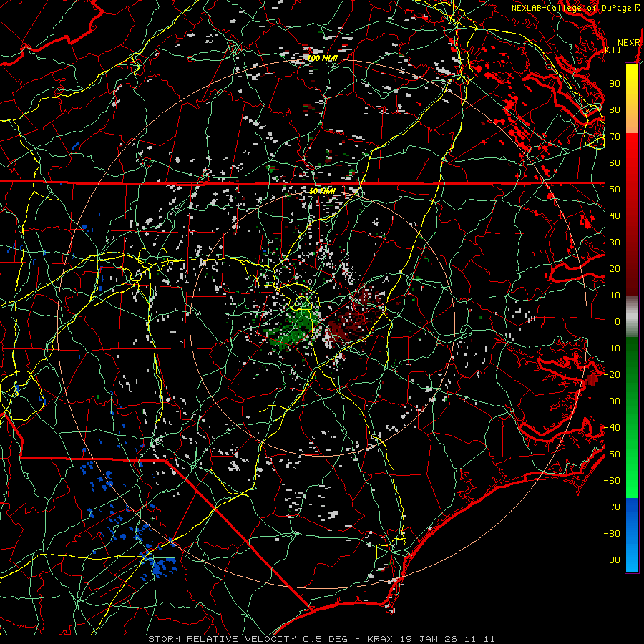The width and height of the screenshot is (644, 644).
Task: Click the 20 value on velocity scale
Action: [615, 269]
